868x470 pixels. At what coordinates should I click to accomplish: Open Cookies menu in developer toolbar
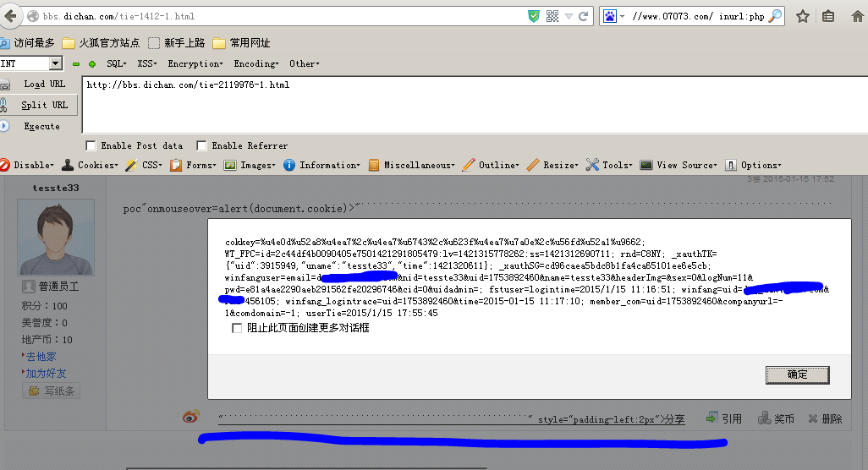click(x=91, y=165)
